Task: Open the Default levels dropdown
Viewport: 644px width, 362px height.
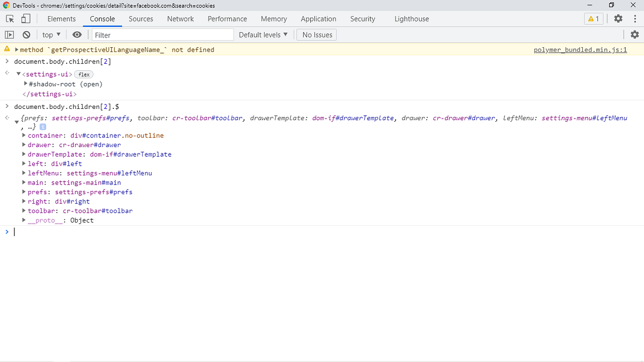Action: tap(263, 34)
